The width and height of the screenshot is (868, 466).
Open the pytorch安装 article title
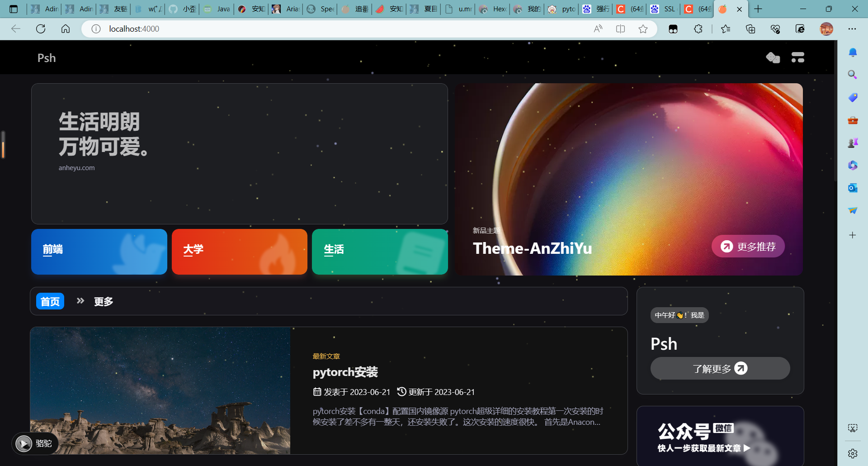[345, 372]
